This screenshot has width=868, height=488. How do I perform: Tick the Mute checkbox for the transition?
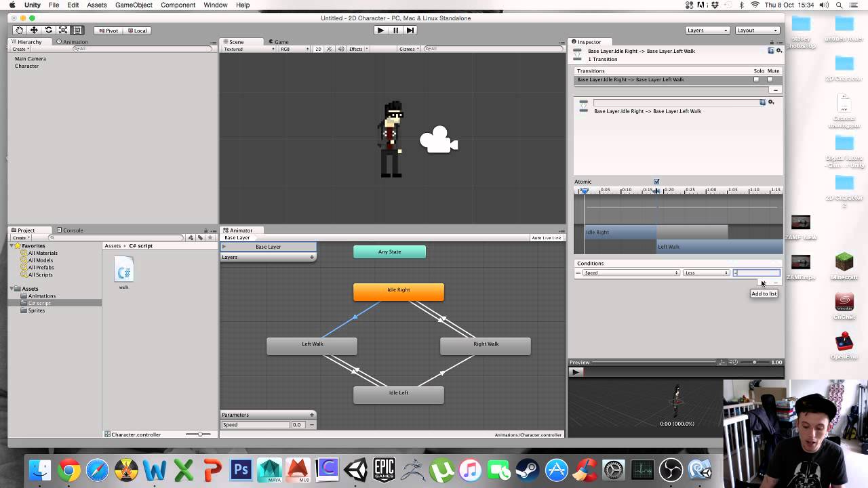point(770,80)
